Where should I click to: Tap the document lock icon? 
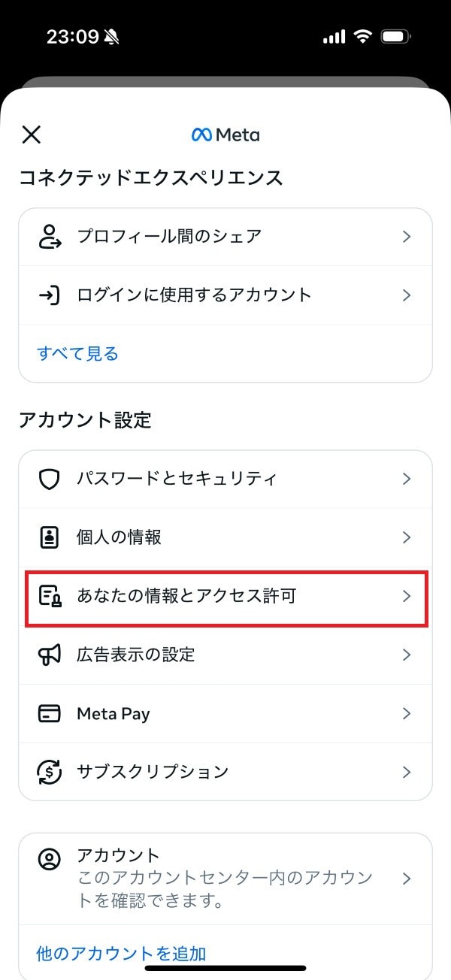(49, 597)
